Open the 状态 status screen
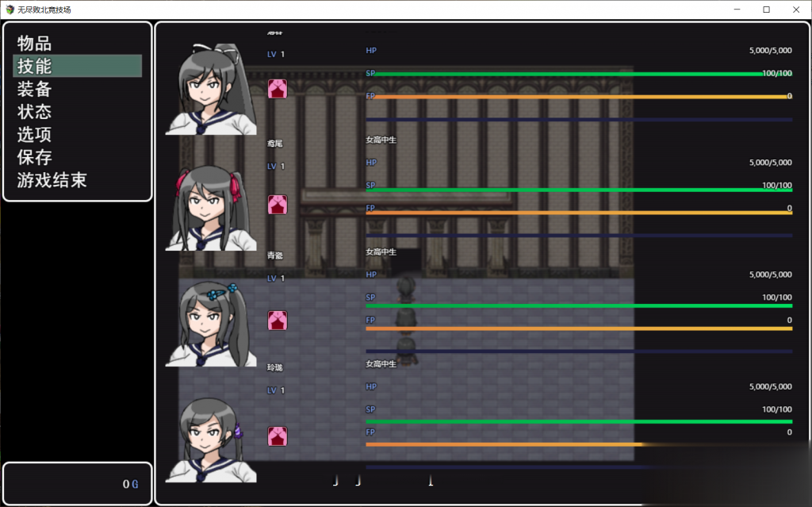The width and height of the screenshot is (812, 507). point(35,112)
